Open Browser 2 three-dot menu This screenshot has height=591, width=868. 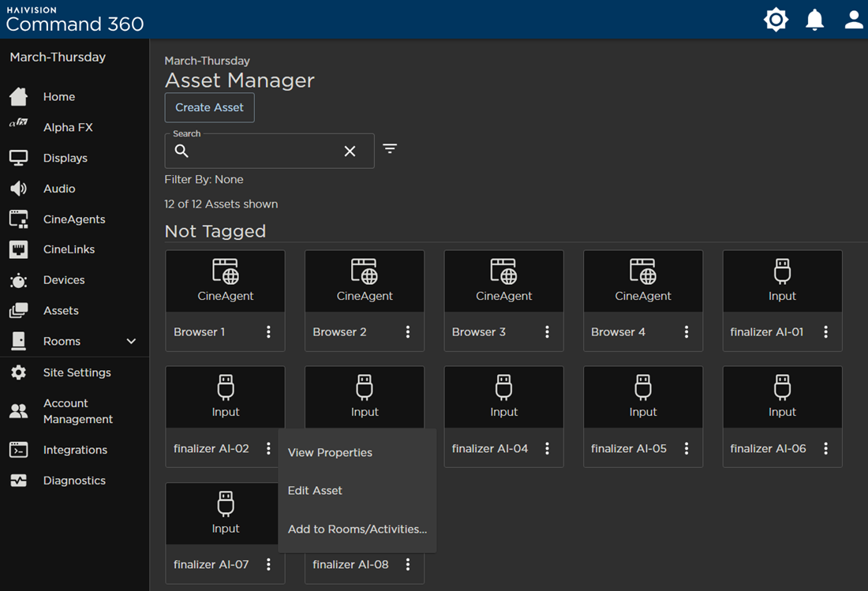(408, 331)
